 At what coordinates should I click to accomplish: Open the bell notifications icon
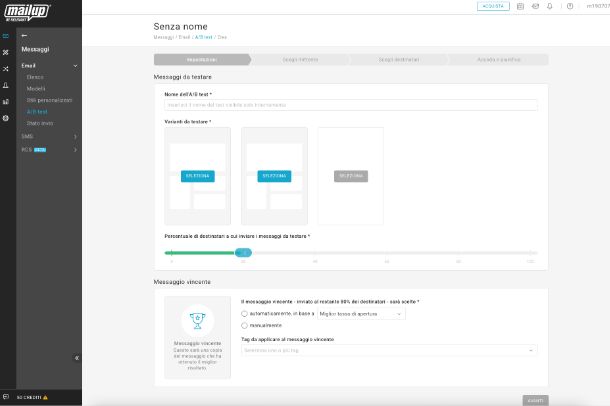point(549,6)
